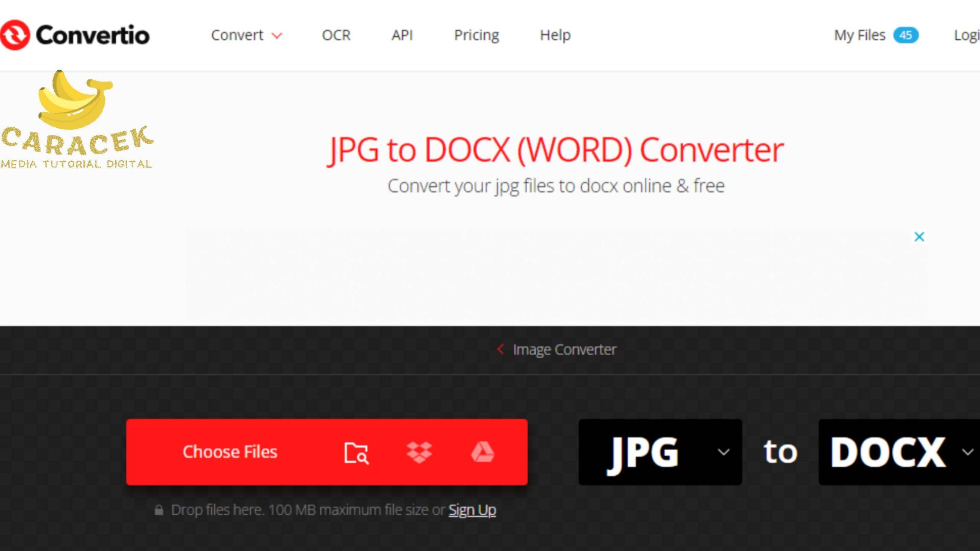Open the Convert dropdown menu
The height and width of the screenshot is (551, 980).
click(x=247, y=35)
